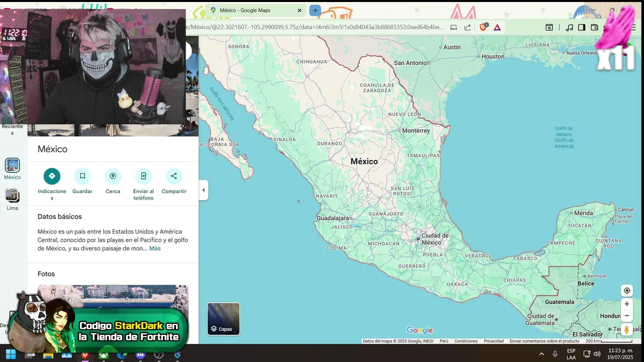Viewport: 644px width, 362px height.
Task: Open the México photo thumbnail under Fotos
Action: [113, 298]
